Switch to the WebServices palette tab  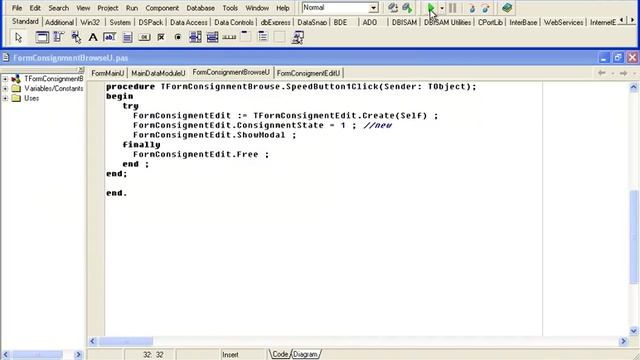[x=563, y=22]
